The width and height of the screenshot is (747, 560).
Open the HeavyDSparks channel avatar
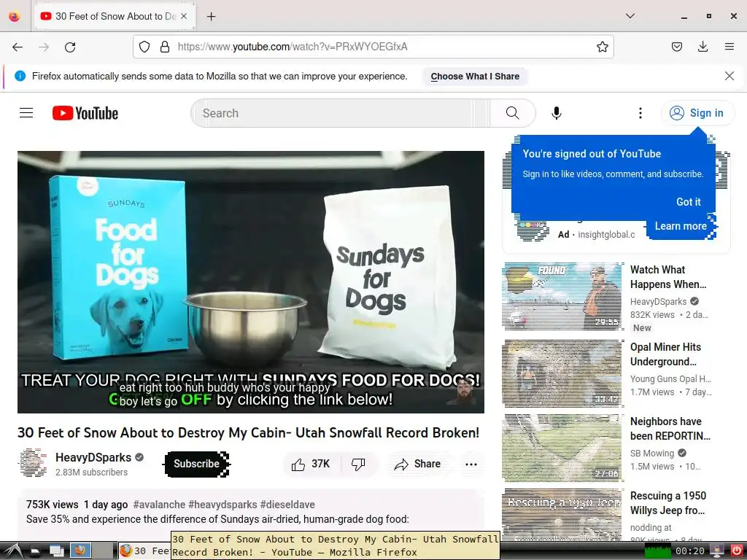[33, 463]
